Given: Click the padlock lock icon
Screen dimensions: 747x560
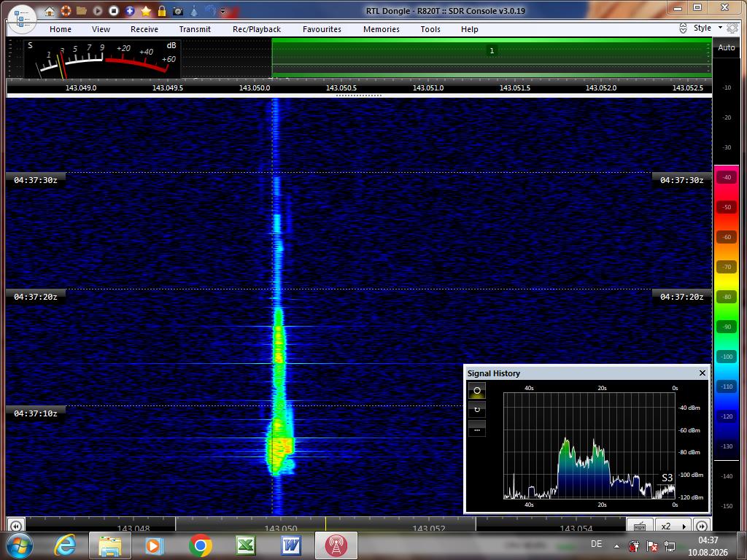Looking at the screenshot, I should pos(162,10).
